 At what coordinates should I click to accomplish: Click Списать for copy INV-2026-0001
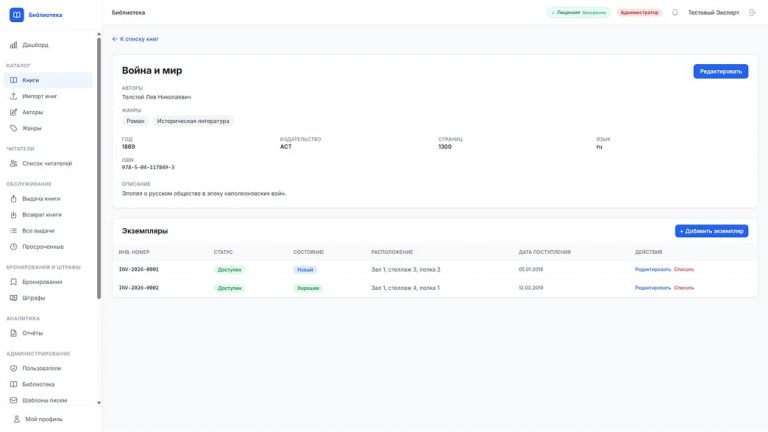point(684,269)
